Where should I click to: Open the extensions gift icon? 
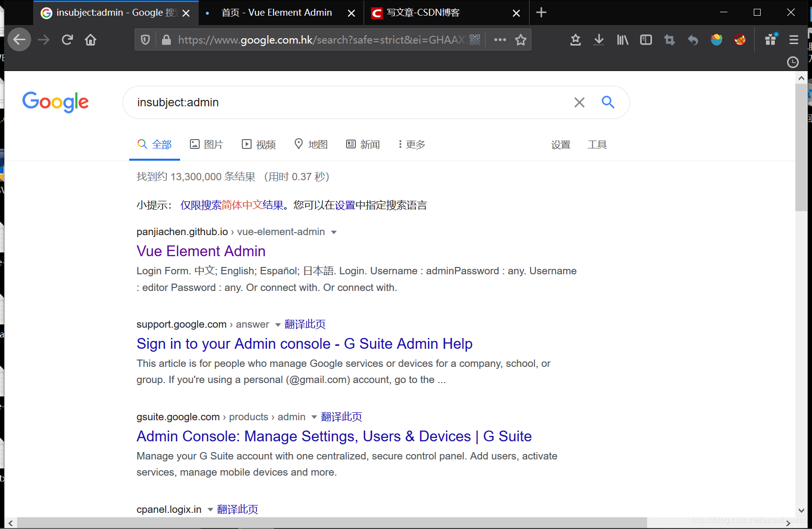click(771, 40)
